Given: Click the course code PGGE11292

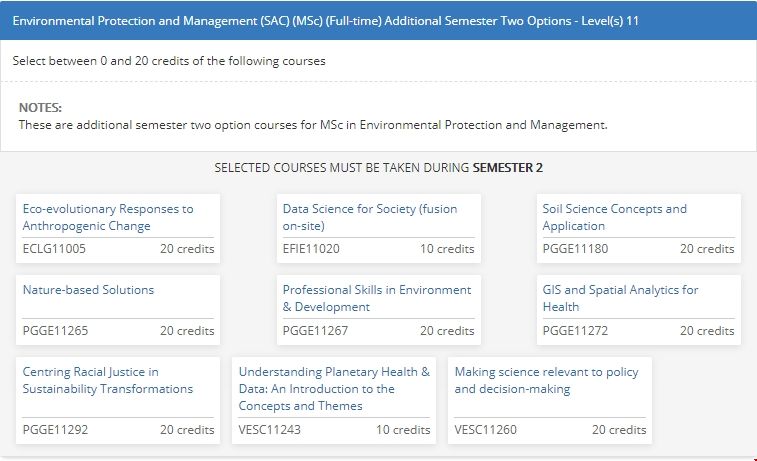Looking at the screenshot, I should tap(55, 430).
